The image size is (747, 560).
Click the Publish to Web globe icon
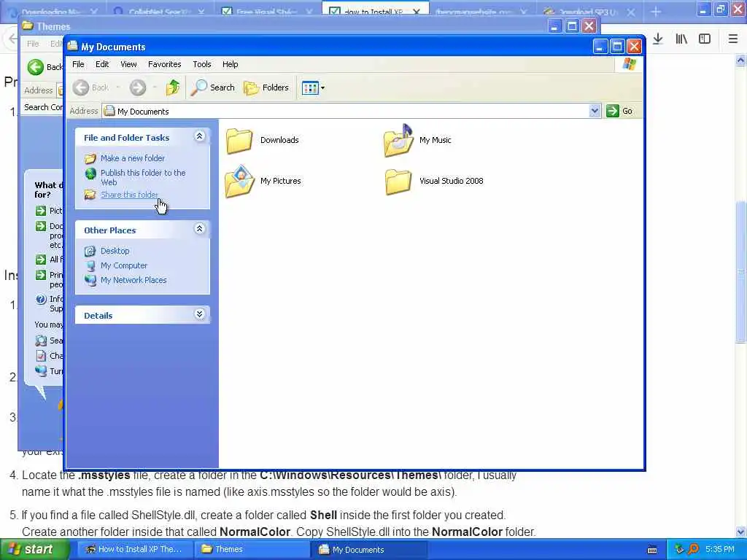[x=90, y=174]
